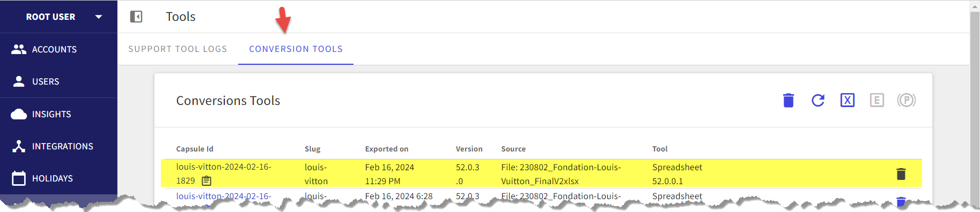Delete the highlighted louis-vitton row
The height and width of the screenshot is (212, 980).
pos(901,173)
